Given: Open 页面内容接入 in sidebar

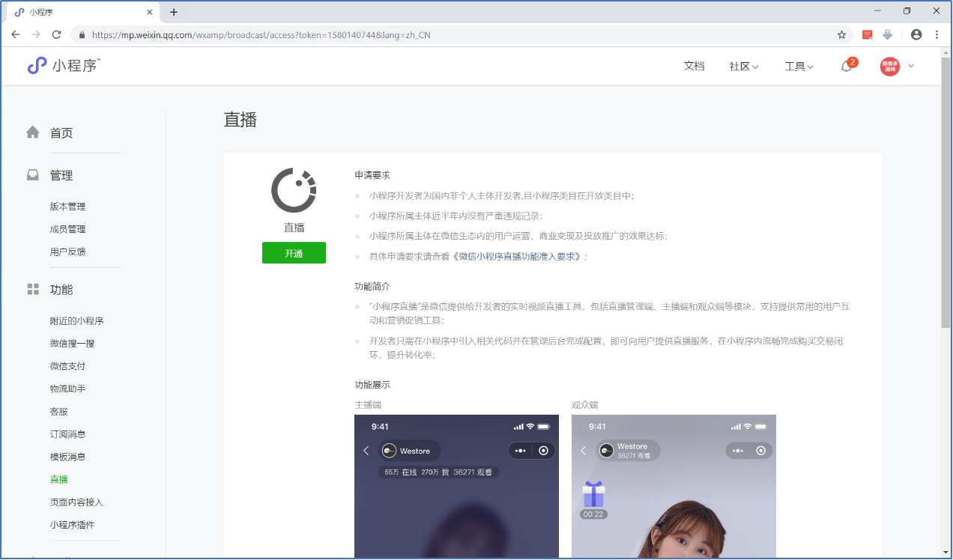Looking at the screenshot, I should (x=77, y=502).
